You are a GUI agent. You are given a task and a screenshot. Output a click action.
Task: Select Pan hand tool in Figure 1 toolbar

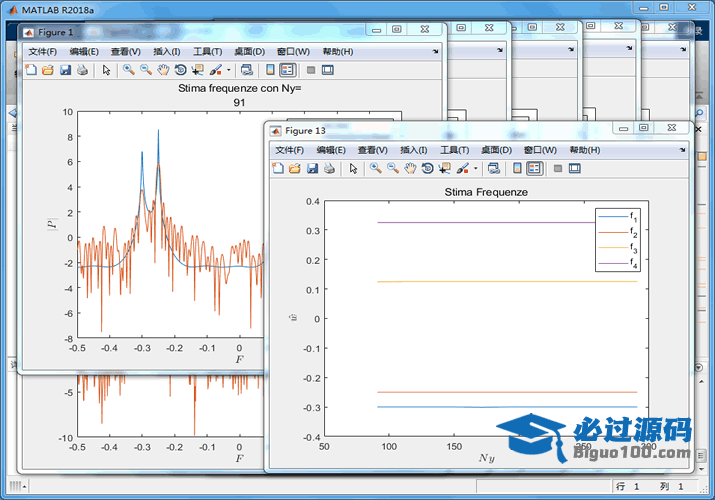(163, 70)
